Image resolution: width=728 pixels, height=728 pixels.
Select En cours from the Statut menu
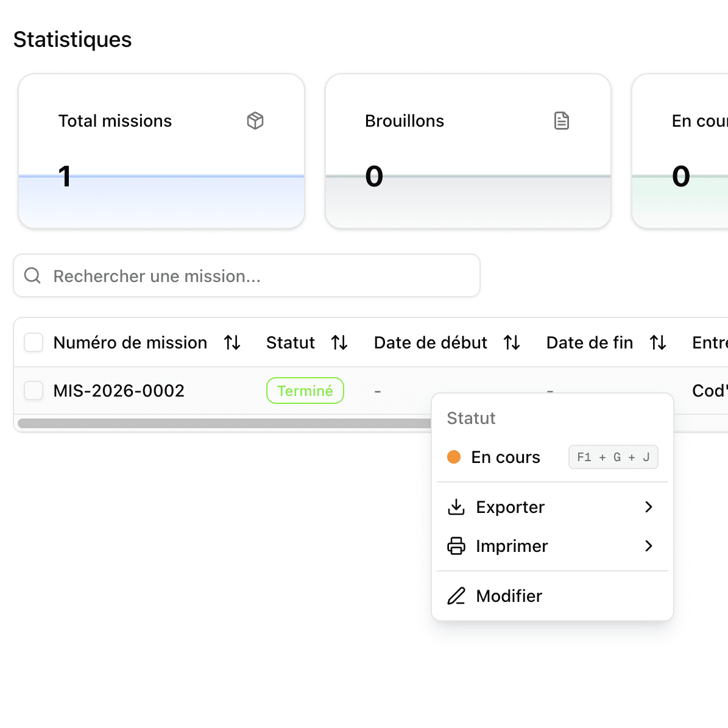[506, 457]
